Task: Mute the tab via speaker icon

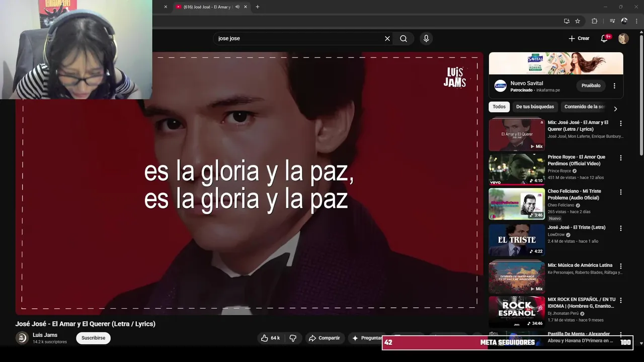Action: pos(237,7)
